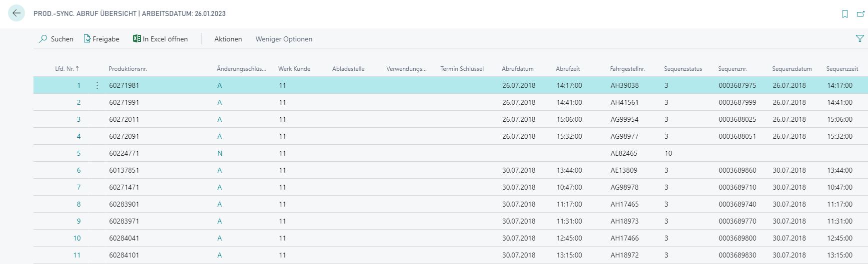
Task: Click Fahrgestellnr. AH41561 cell
Action: [x=624, y=102]
